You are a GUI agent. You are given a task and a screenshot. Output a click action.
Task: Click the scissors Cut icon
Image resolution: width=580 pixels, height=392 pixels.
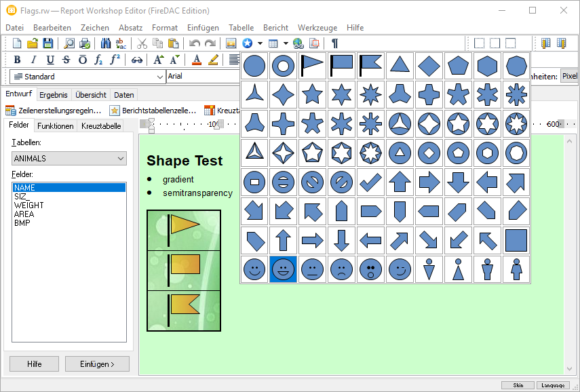pyautogui.click(x=142, y=43)
